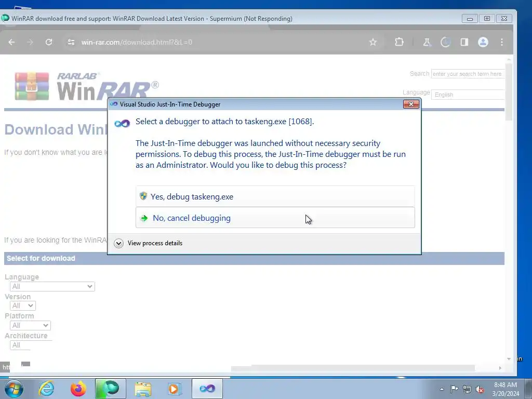Choose No, cancel debugging option
This screenshot has height=399, width=532.
point(275,218)
